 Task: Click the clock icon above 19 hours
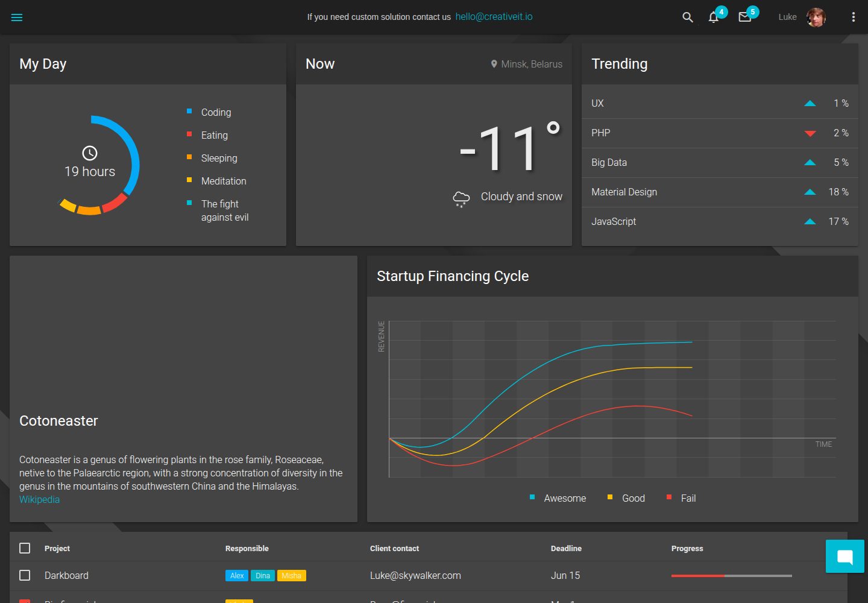[90, 153]
